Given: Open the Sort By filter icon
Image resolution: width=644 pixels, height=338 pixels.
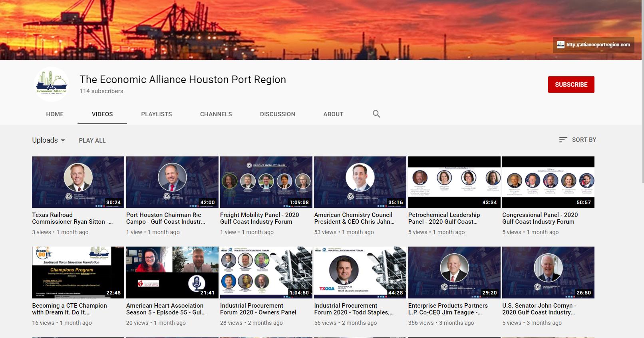Looking at the screenshot, I should pos(563,139).
